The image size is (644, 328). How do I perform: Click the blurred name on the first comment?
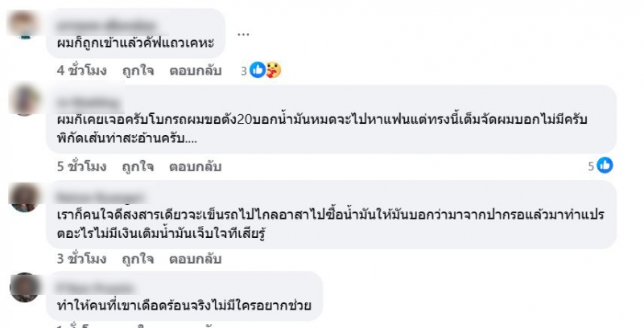(97, 20)
